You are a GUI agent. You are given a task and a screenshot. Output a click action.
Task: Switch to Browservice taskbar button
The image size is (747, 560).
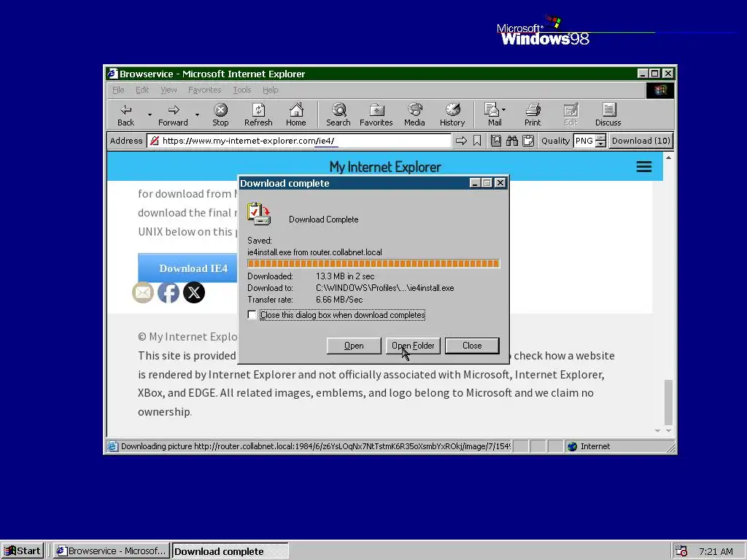[x=112, y=551]
